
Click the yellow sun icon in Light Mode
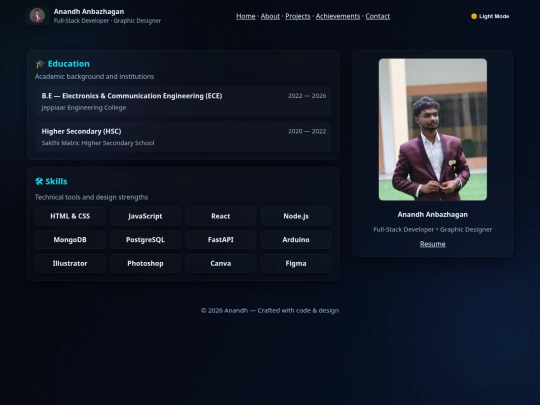[x=474, y=16]
